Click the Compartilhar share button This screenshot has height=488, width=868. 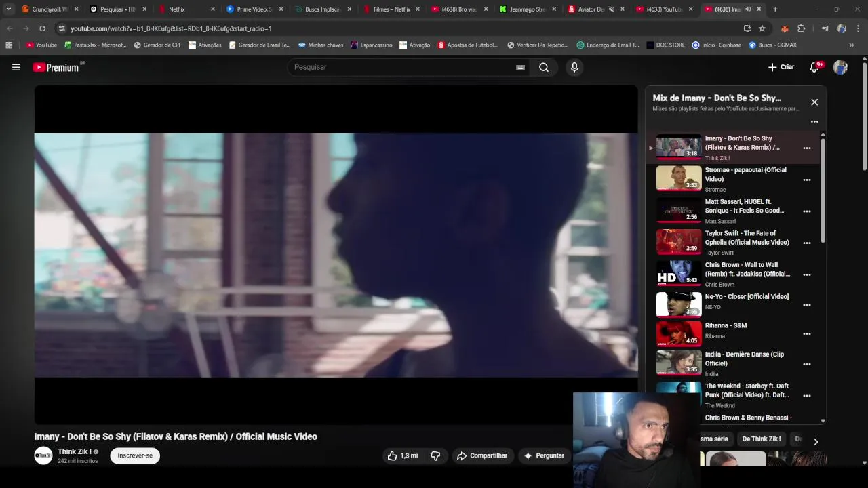pyautogui.click(x=482, y=455)
